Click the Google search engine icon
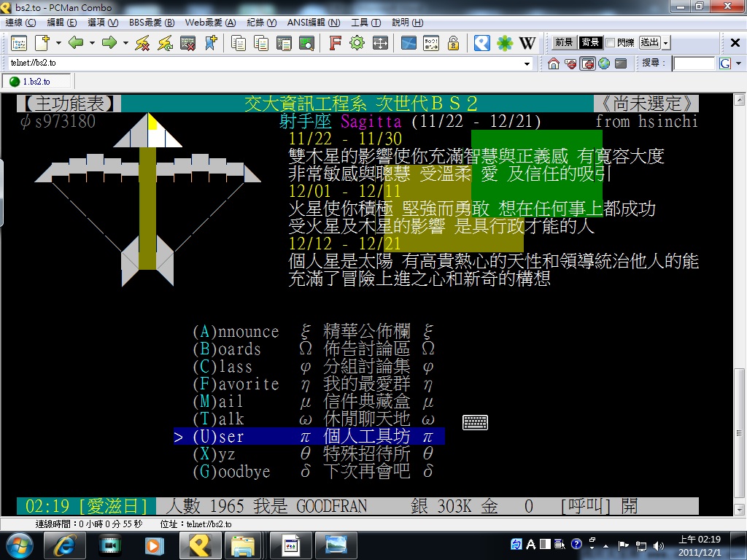The image size is (747, 560). pyautogui.click(x=726, y=63)
